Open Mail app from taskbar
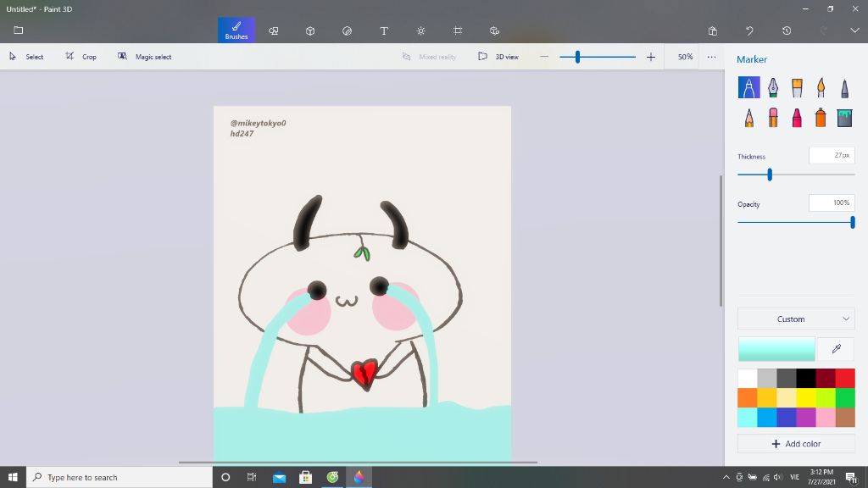The width and height of the screenshot is (868, 488). pos(279,477)
